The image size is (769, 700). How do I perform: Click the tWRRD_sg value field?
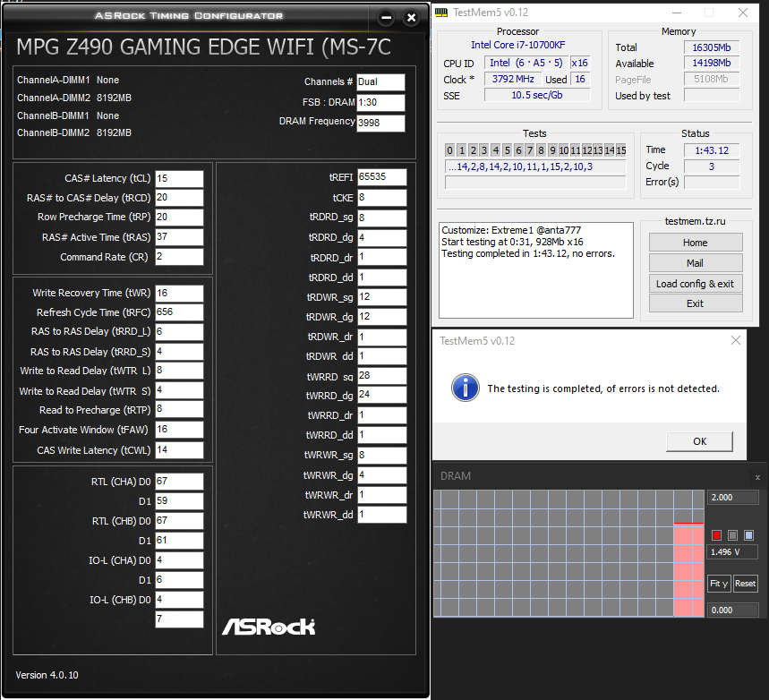[382, 376]
